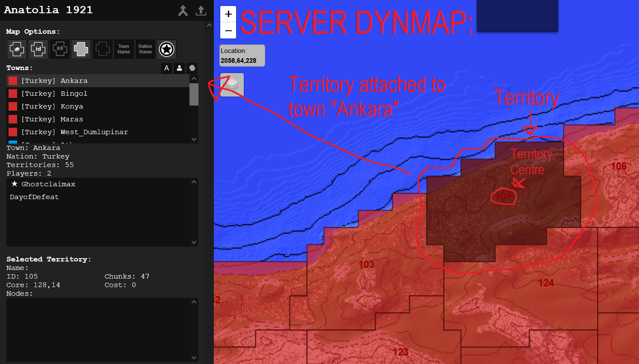This screenshot has height=364, width=639.
Task: Click the leader star beside Ghostclaimax
Action: click(15, 184)
